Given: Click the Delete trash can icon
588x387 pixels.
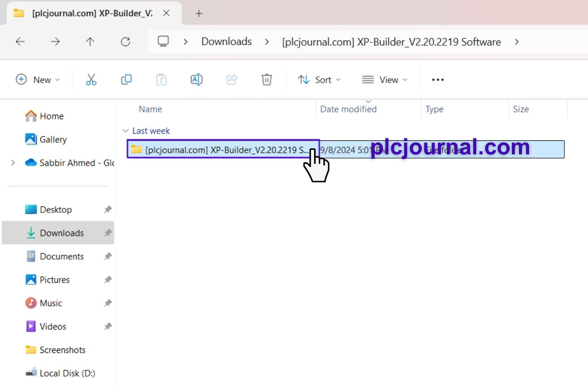Looking at the screenshot, I should 267,80.
